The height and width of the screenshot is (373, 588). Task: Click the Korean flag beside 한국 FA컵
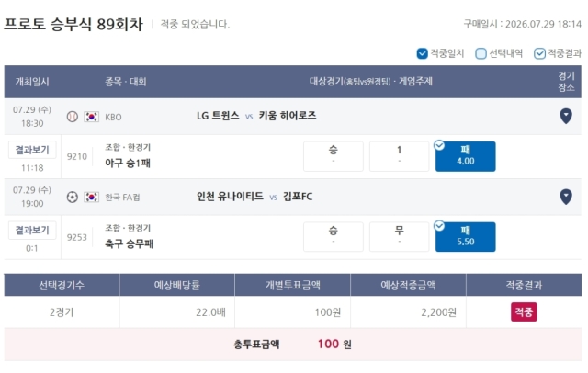click(x=91, y=198)
